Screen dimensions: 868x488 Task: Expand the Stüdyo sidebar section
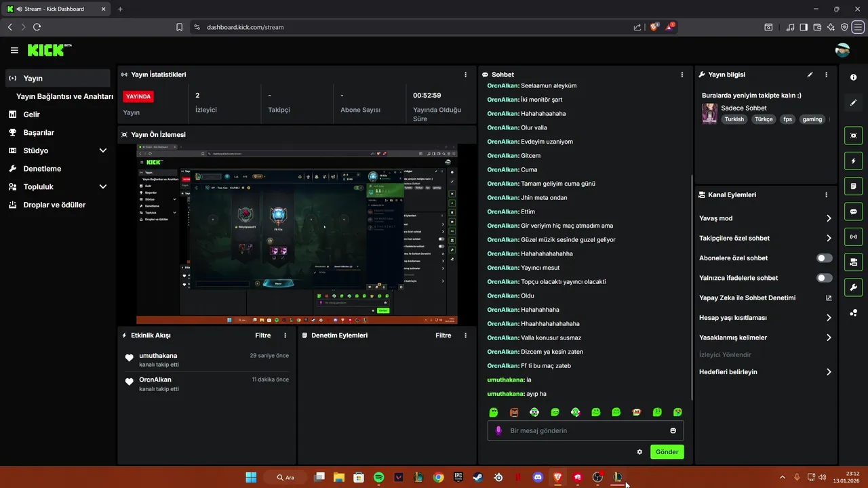(103, 150)
